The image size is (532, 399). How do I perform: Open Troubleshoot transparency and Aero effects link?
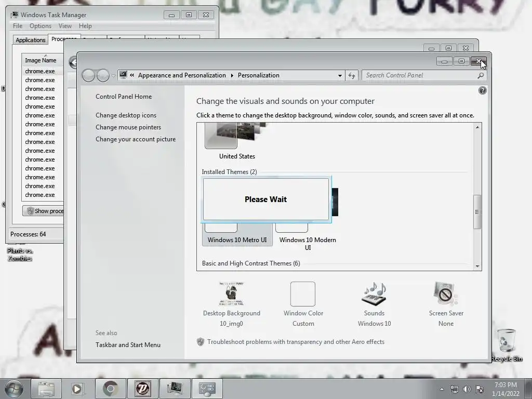click(296, 342)
